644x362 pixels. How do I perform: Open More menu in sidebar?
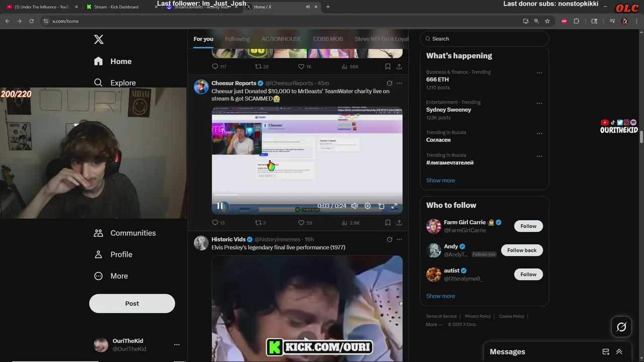pos(111,276)
